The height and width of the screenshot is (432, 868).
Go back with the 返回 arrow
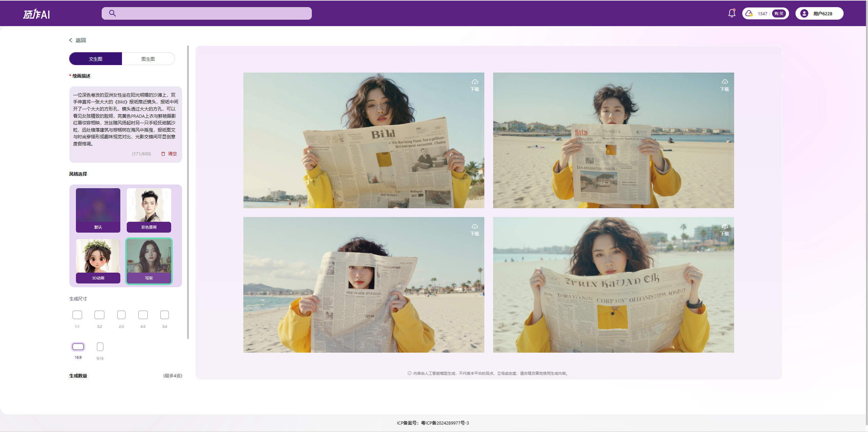click(x=70, y=40)
